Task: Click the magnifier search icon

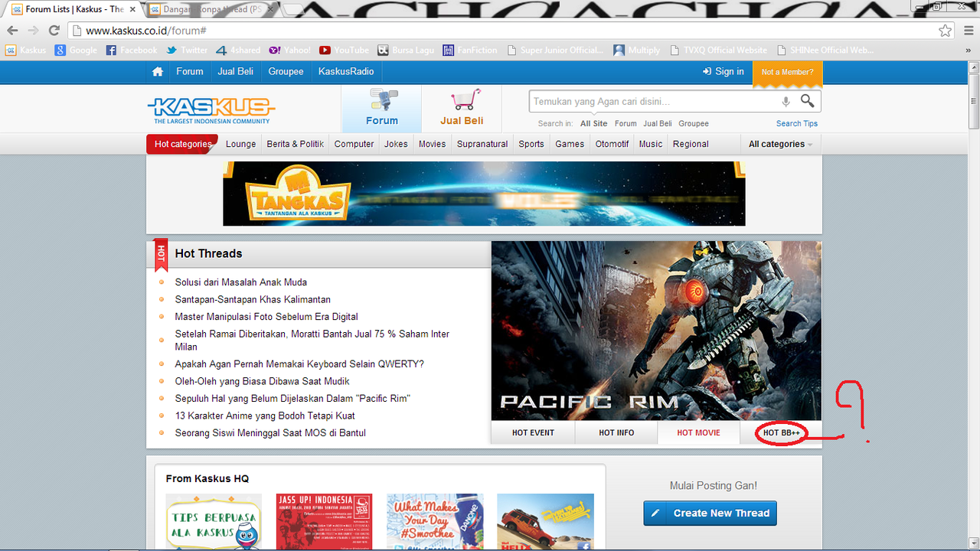Action: [808, 101]
